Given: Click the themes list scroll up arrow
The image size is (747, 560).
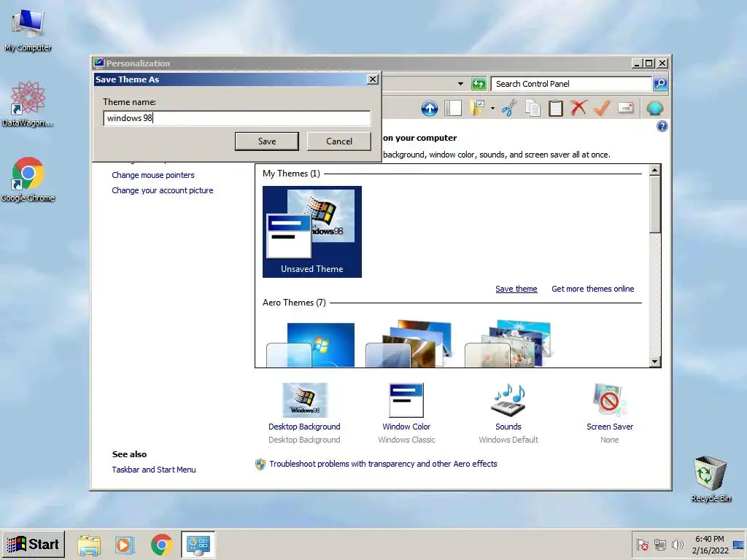Looking at the screenshot, I should [654, 170].
